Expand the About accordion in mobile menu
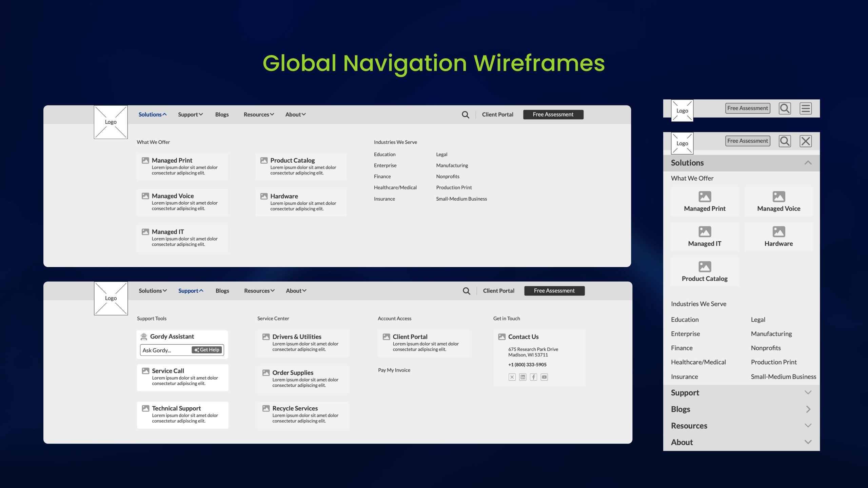This screenshot has width=868, height=488. pos(808,442)
